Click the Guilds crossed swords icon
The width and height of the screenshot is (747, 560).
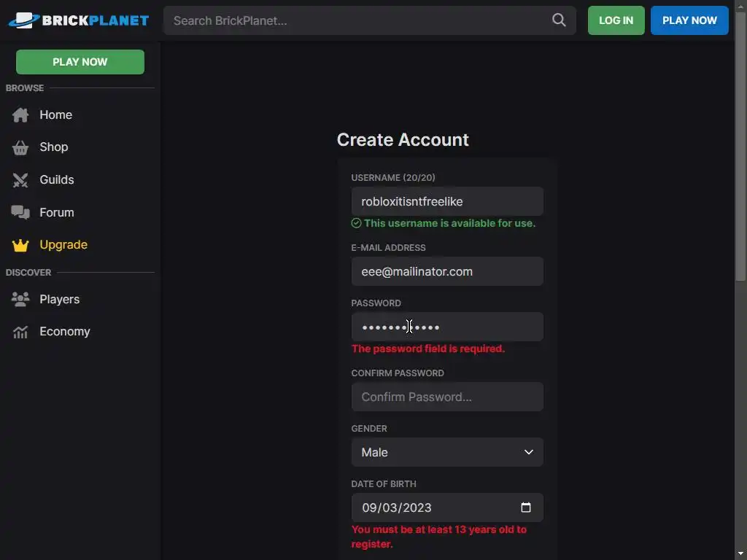pyautogui.click(x=20, y=180)
